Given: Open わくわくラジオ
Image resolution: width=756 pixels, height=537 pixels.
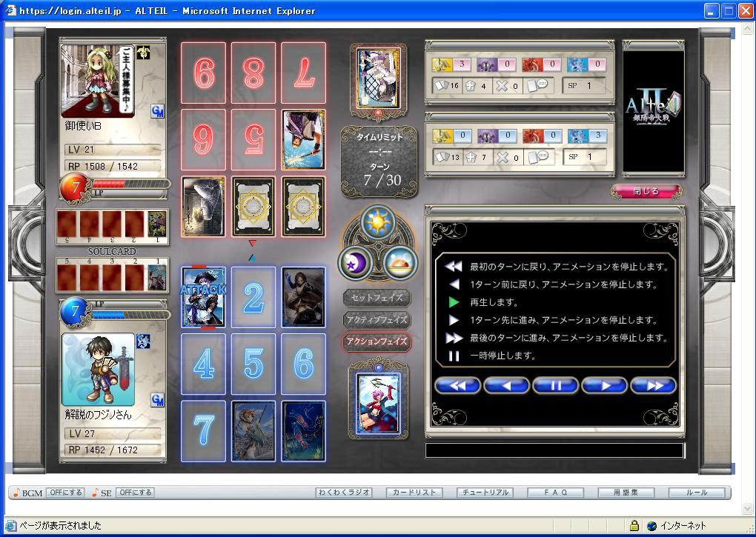Looking at the screenshot, I should pos(344,493).
